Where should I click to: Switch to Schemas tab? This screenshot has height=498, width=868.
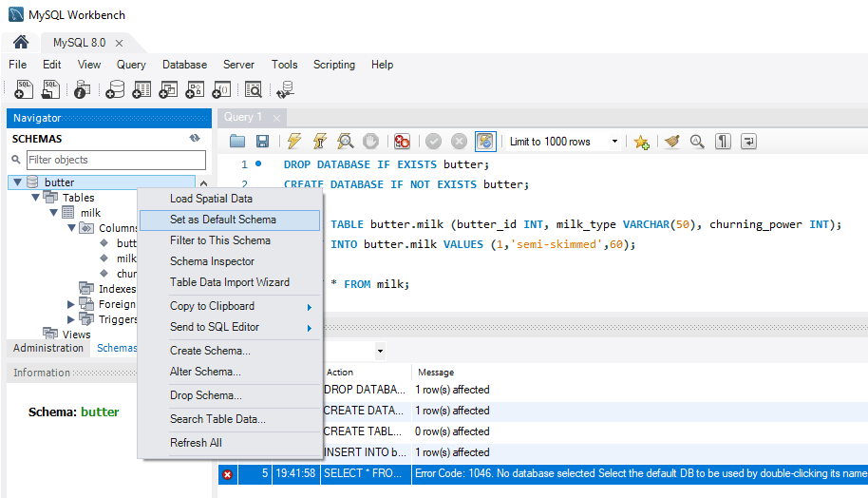116,348
